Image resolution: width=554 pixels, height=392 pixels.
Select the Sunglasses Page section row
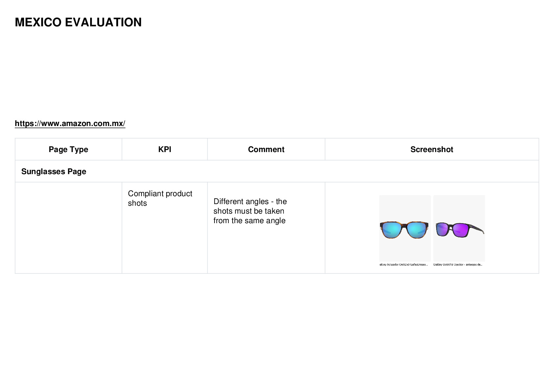pos(277,171)
